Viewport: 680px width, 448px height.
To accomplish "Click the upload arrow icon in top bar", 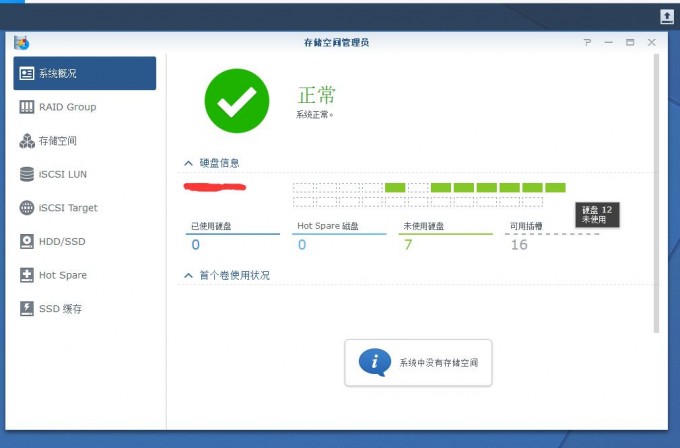I will (x=667, y=16).
